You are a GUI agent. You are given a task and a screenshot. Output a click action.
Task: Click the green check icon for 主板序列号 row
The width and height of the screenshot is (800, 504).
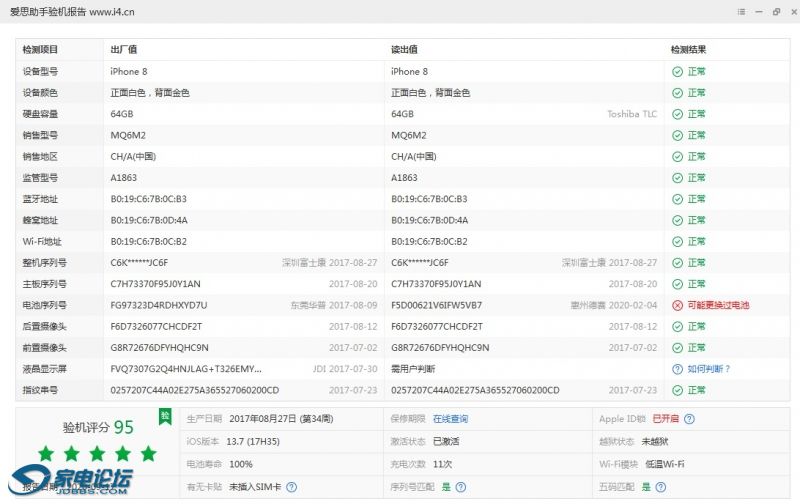tap(677, 284)
